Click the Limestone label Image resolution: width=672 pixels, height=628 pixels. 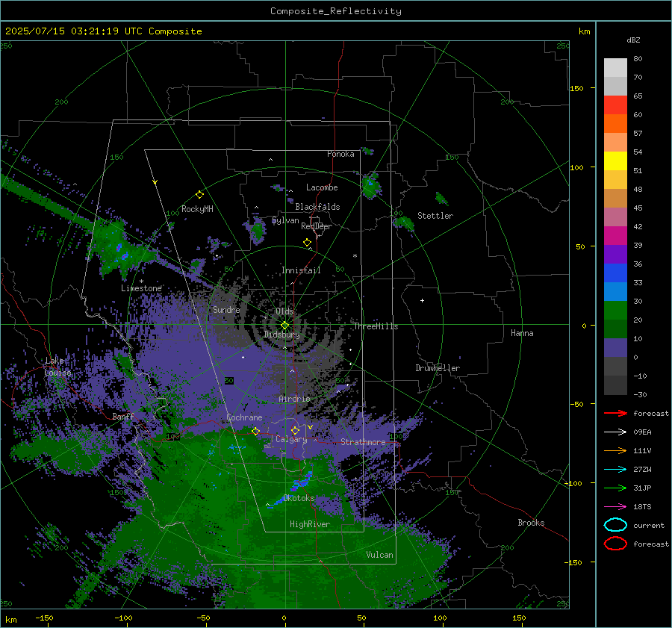pyautogui.click(x=141, y=288)
